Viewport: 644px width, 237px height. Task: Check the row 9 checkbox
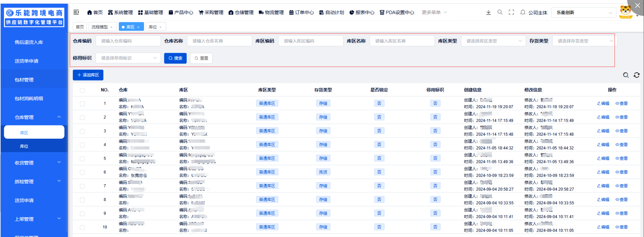click(82, 214)
